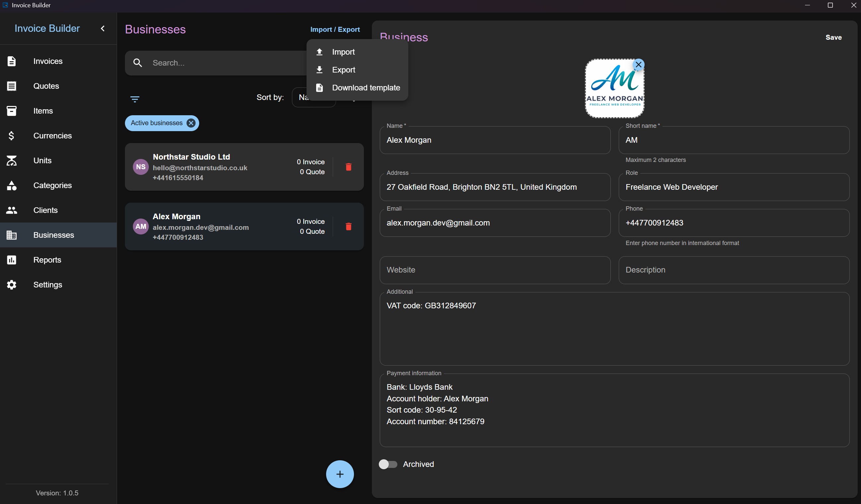The width and height of the screenshot is (861, 504).
Task: Open the Categories shapes icon
Action: pos(12,185)
